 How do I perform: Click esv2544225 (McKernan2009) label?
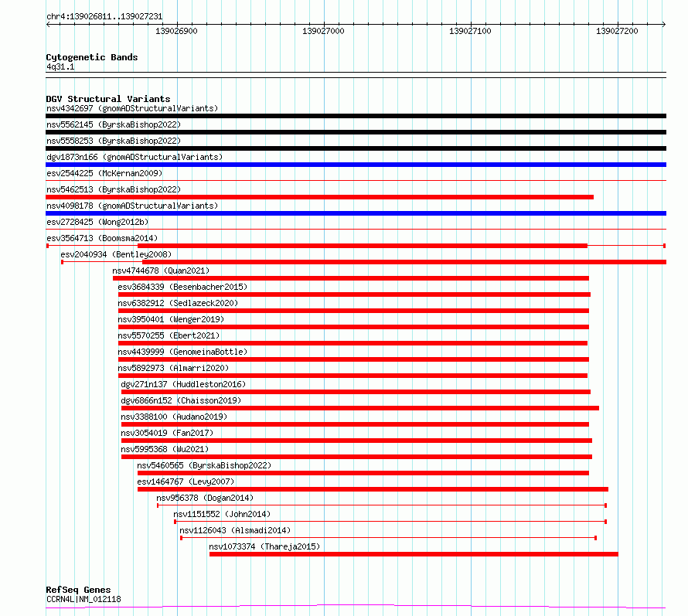[x=104, y=173]
